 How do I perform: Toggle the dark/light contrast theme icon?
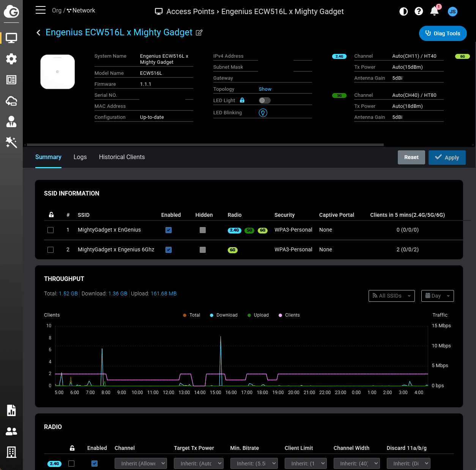pyautogui.click(x=403, y=11)
